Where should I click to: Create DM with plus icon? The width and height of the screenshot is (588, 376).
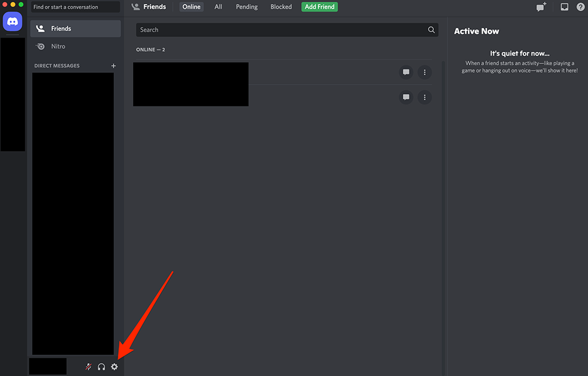(113, 66)
